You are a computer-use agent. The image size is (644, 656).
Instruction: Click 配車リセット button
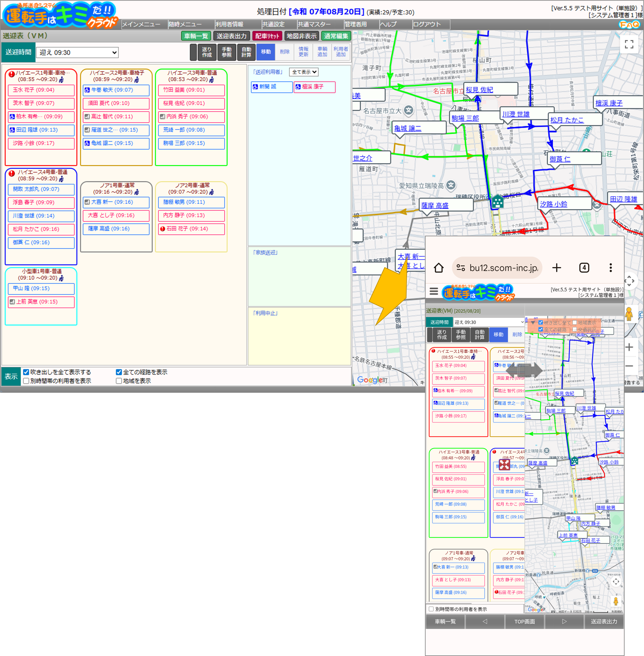click(267, 36)
